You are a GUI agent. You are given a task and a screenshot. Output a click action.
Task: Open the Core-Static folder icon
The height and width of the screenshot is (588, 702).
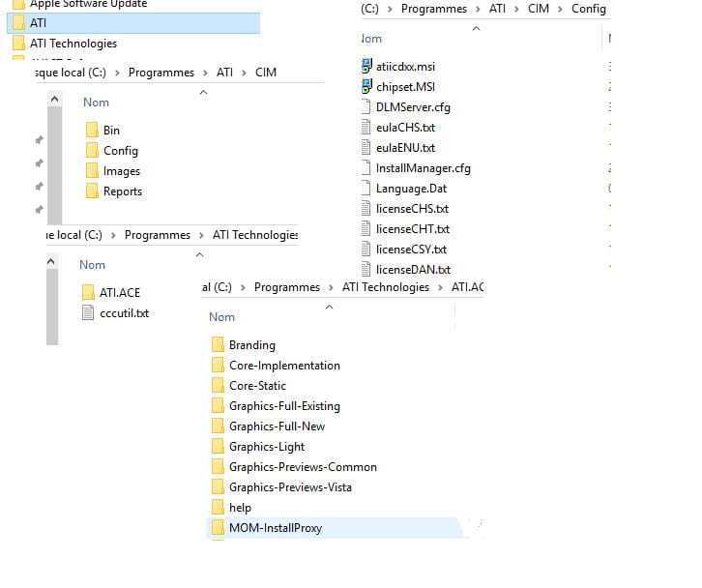point(218,386)
